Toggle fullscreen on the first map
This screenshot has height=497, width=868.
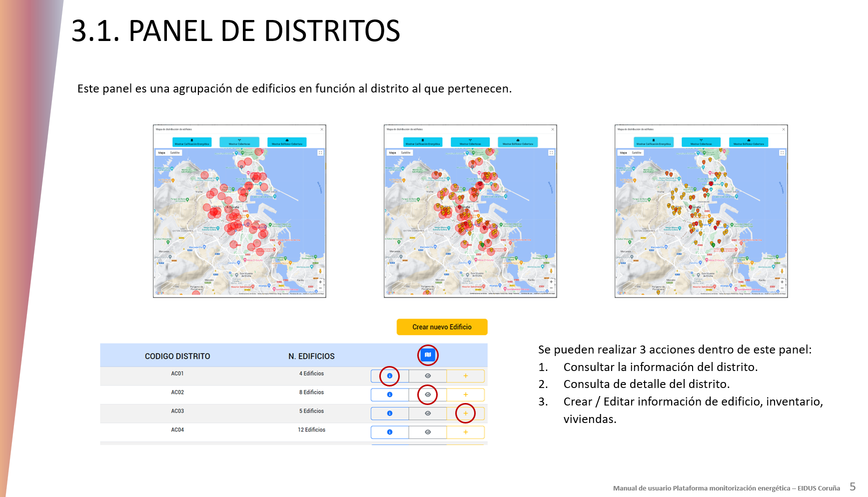pyautogui.click(x=320, y=153)
